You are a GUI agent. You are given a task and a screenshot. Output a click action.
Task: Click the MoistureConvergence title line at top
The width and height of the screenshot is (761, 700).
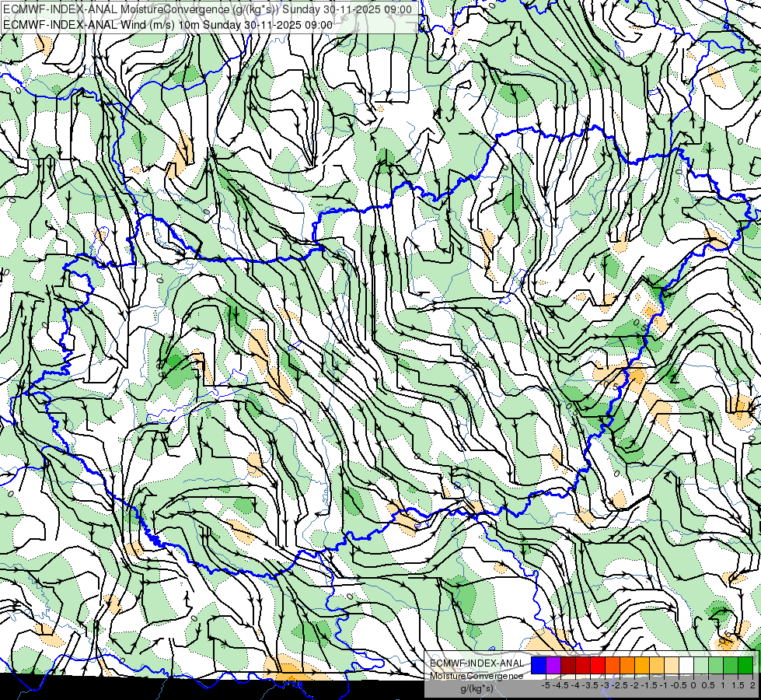208,9
